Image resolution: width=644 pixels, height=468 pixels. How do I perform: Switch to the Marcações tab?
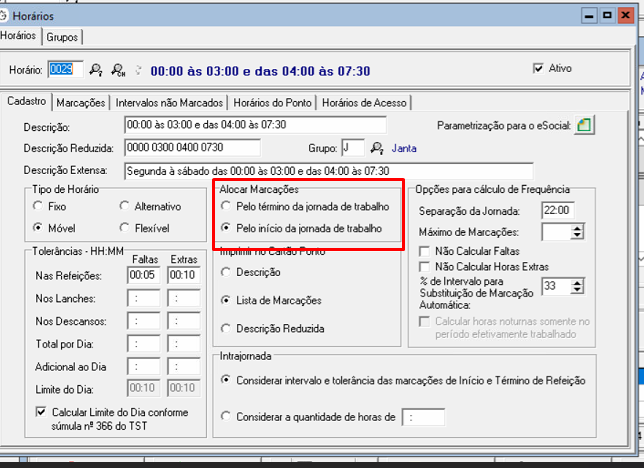click(81, 102)
